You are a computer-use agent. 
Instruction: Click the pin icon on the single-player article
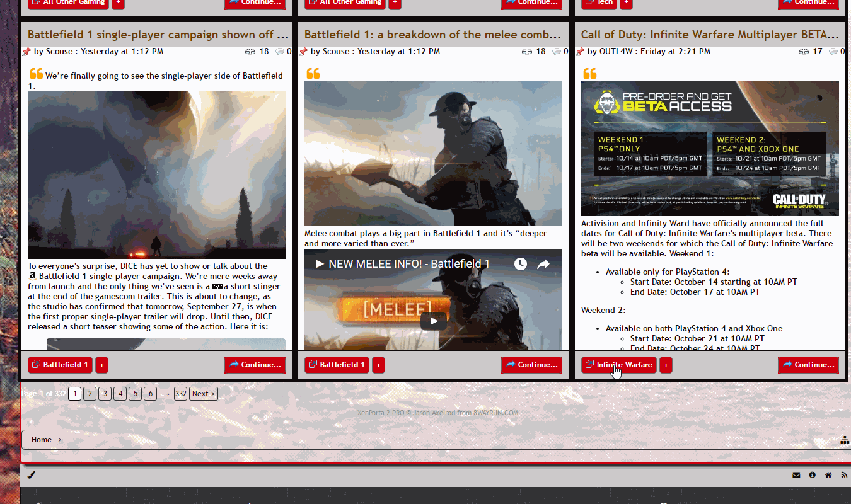26,52
